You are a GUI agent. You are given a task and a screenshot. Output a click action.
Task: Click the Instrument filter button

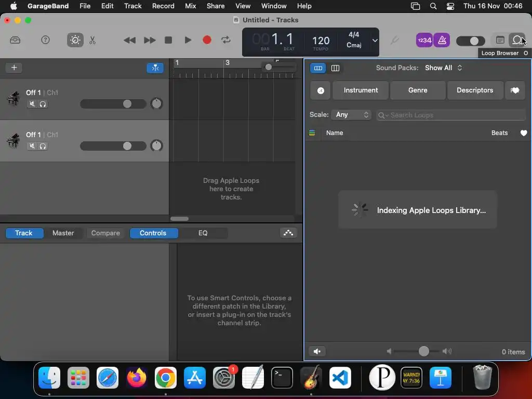(361, 90)
